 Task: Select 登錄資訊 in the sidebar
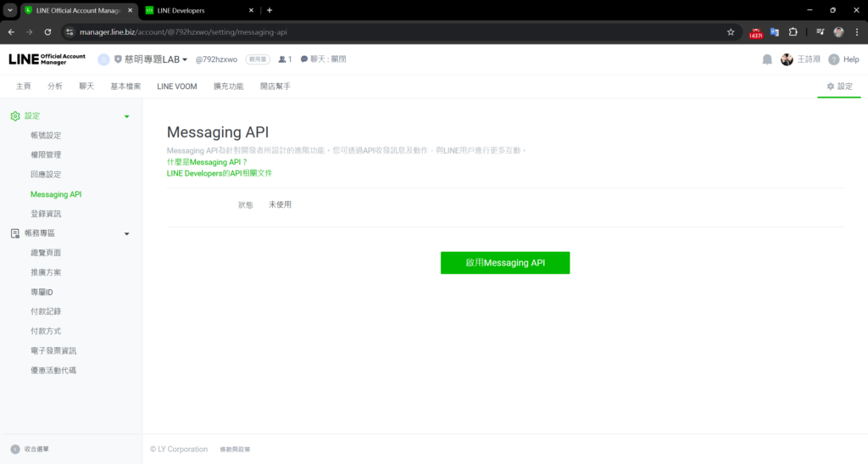[x=46, y=214]
